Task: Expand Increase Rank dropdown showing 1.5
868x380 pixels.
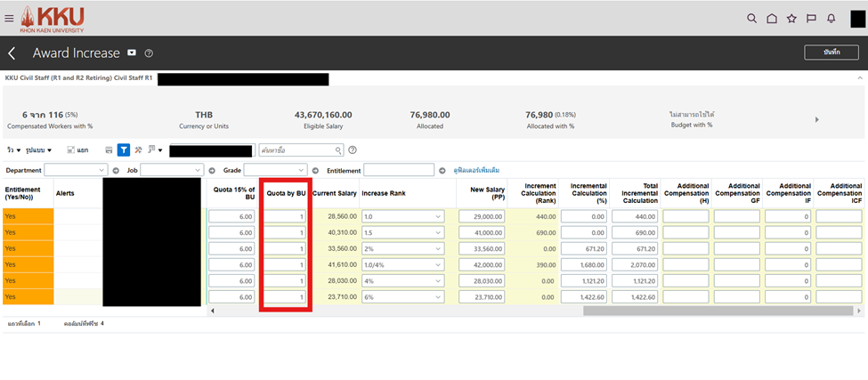Action: 438,232
